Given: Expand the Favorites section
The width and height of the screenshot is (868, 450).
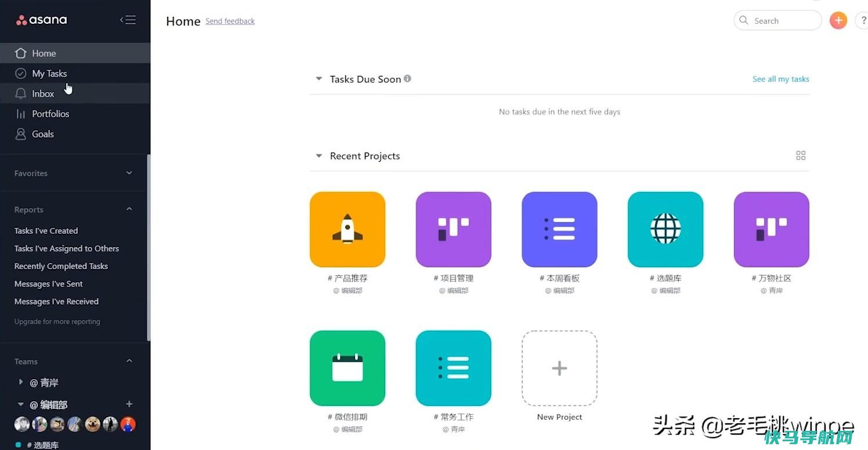Looking at the screenshot, I should [129, 173].
